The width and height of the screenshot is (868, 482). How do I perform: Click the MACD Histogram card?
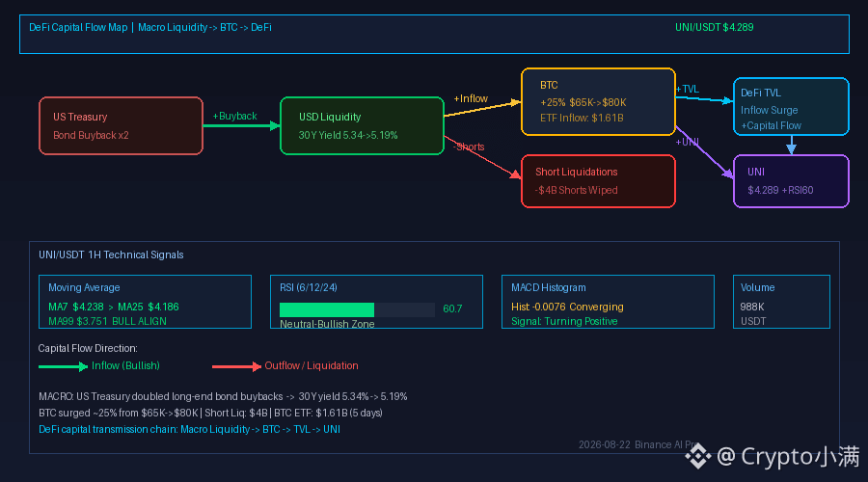click(x=608, y=302)
